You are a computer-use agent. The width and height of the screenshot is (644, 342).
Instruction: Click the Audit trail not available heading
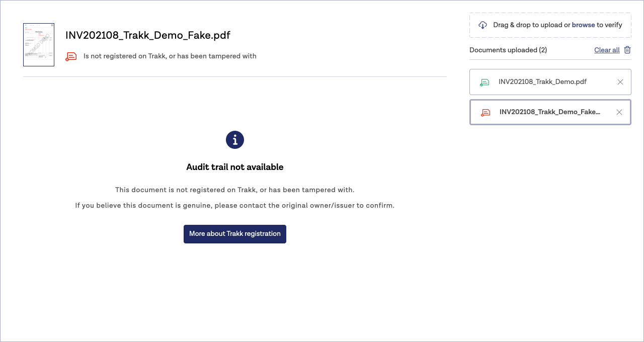[x=235, y=167]
